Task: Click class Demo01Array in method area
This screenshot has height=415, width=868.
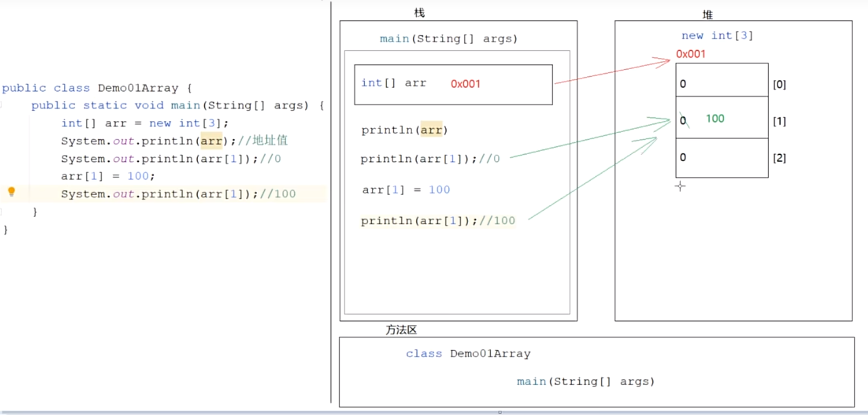Action: 468,353
